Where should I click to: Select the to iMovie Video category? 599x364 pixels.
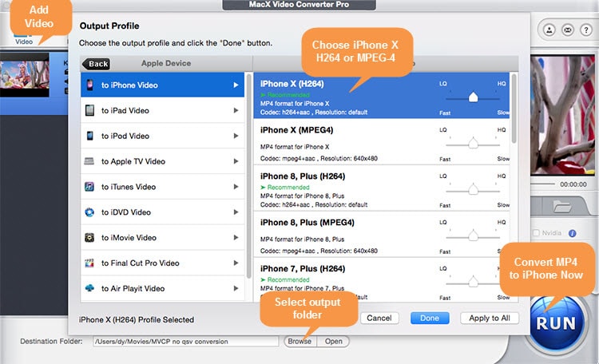point(162,238)
